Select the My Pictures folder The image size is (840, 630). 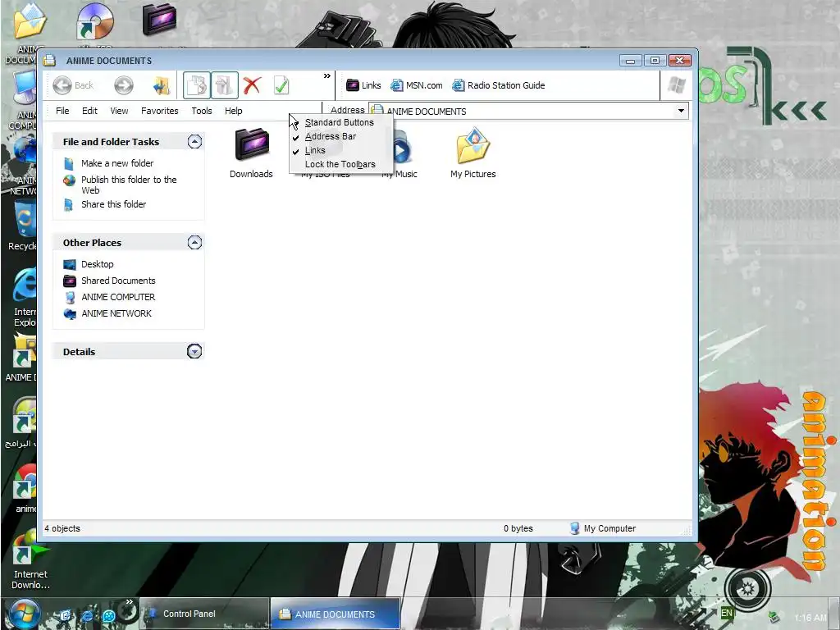473,153
